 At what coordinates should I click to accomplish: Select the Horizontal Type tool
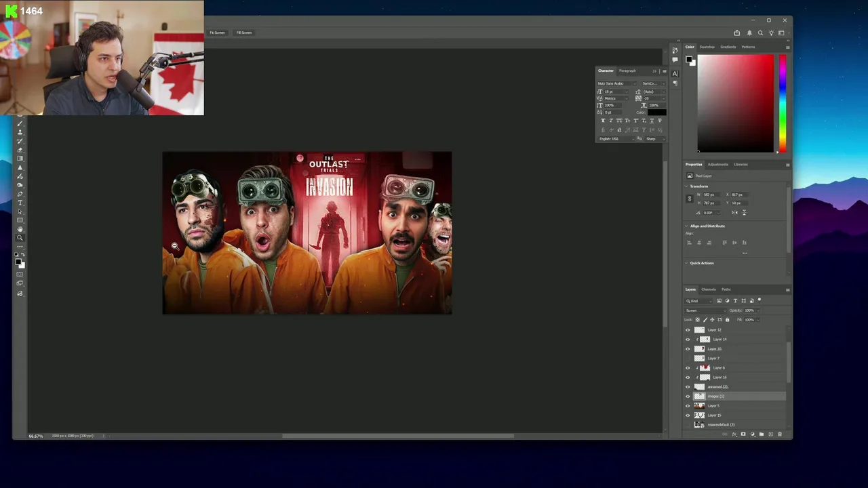tap(20, 203)
